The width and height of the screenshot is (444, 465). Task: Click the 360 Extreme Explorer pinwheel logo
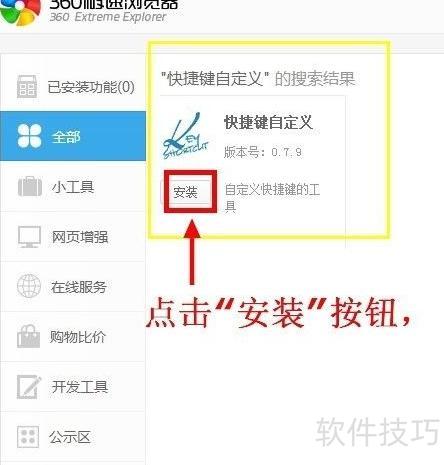(x=20, y=12)
